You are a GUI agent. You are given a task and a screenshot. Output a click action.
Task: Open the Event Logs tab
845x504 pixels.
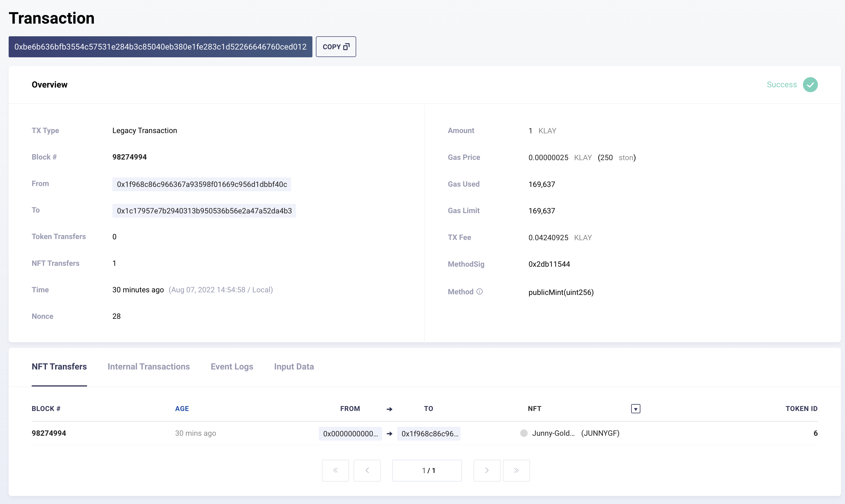[x=232, y=367]
